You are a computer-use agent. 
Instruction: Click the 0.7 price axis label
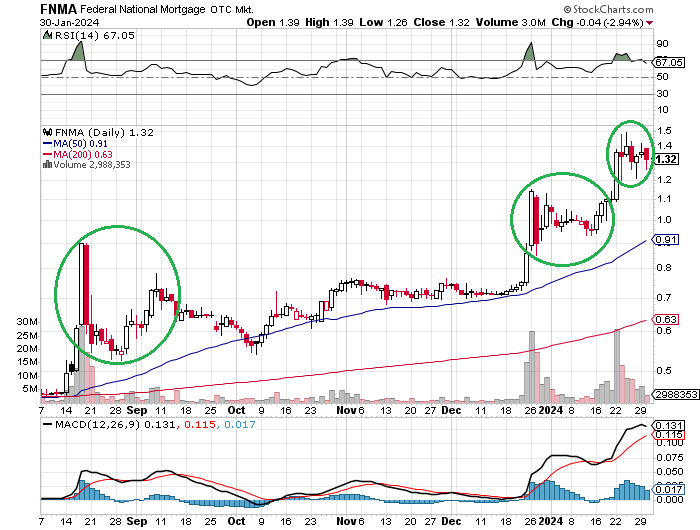pos(664,297)
